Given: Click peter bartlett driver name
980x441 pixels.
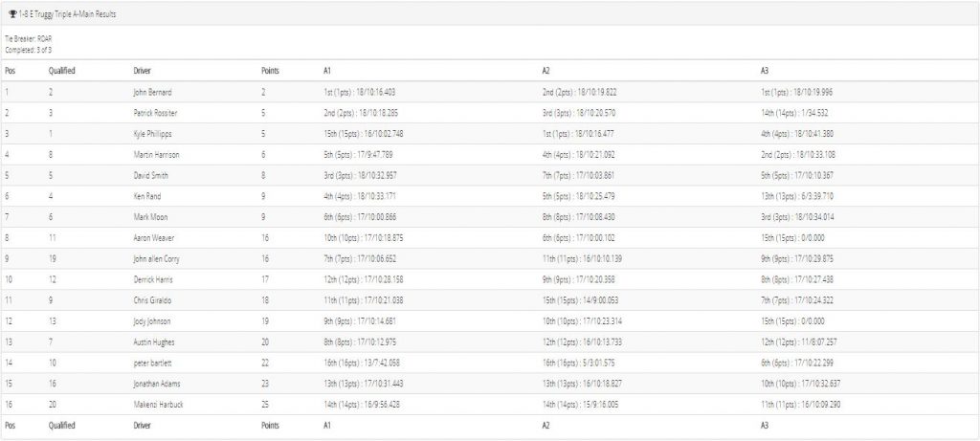Looking at the screenshot, I should (x=152, y=363).
